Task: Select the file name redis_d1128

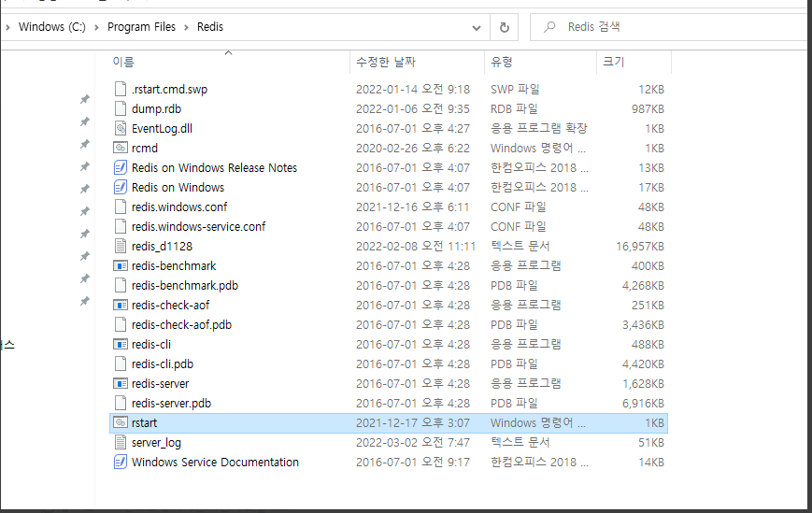Action: click(162, 247)
